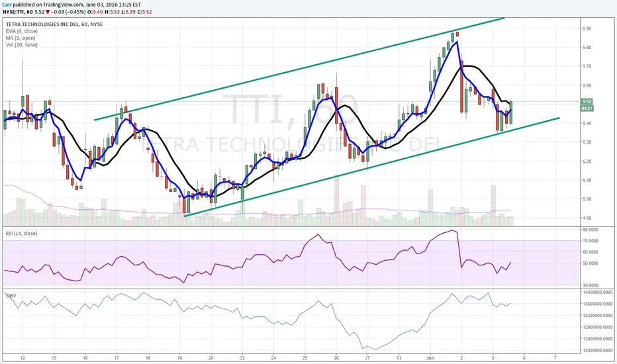Click the 04:27 bar countdown tag
Image resolution: width=617 pixels, height=364 pixels.
tap(587, 109)
